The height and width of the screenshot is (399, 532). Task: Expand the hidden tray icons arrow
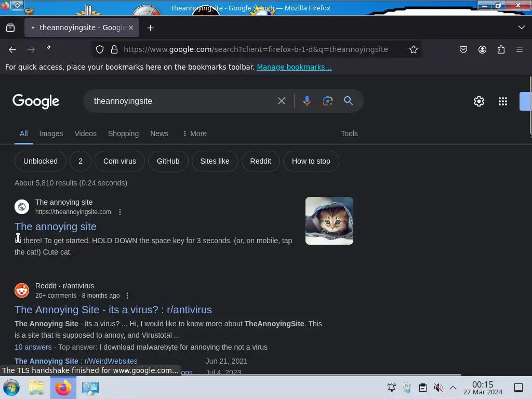[453, 388]
